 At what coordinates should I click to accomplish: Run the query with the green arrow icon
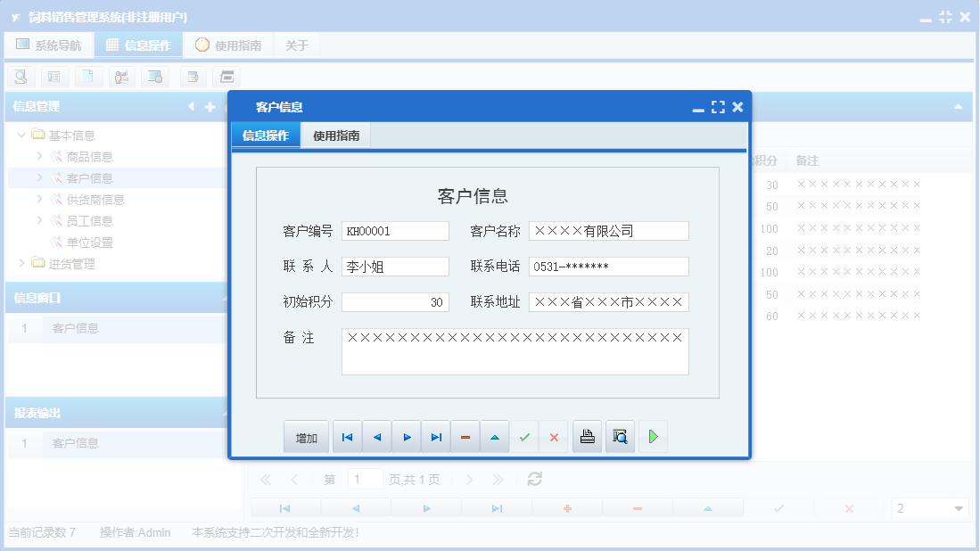[x=653, y=436]
